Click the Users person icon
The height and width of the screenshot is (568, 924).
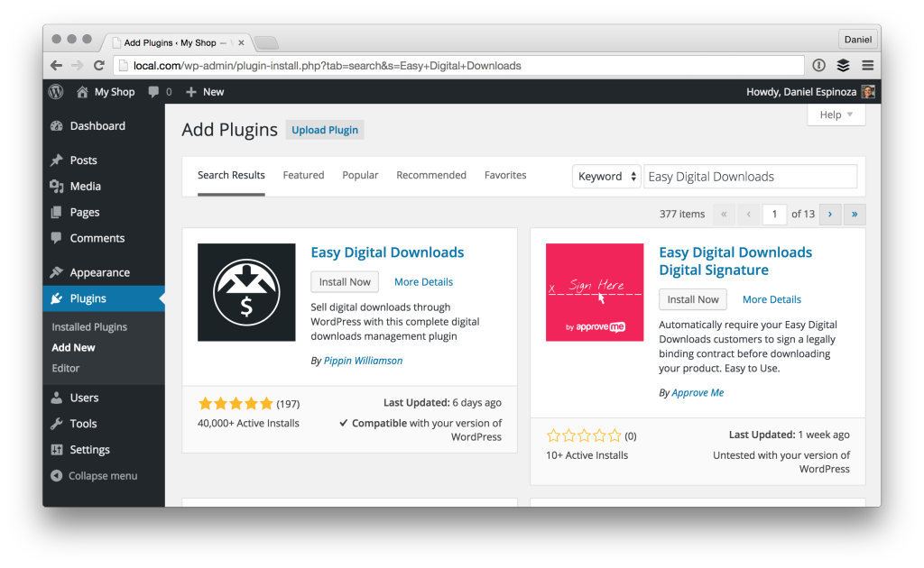tap(57, 398)
